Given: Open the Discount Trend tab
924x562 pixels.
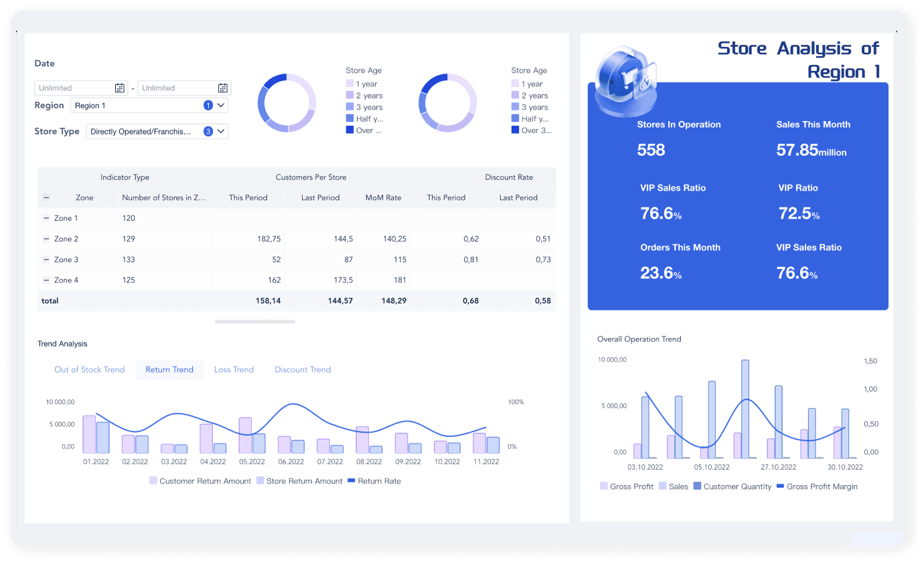Looking at the screenshot, I should click(x=303, y=369).
